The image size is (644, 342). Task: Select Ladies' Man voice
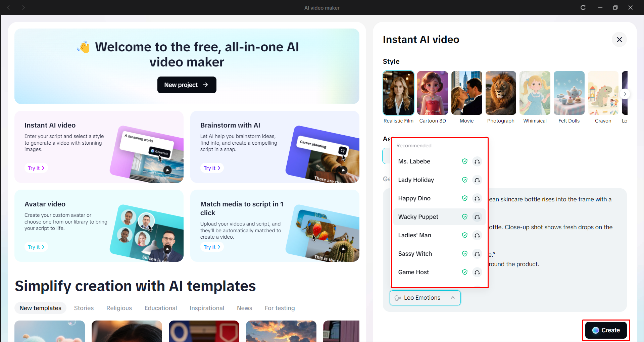(x=439, y=235)
